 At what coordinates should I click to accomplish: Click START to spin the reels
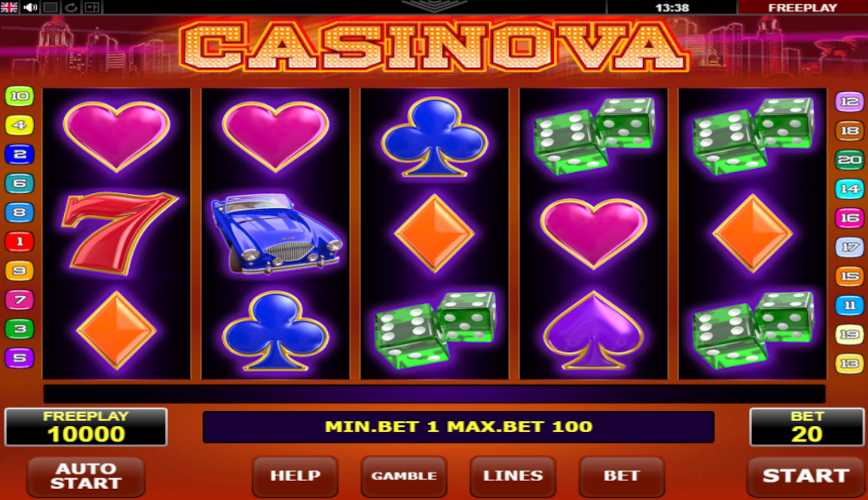[x=805, y=476]
